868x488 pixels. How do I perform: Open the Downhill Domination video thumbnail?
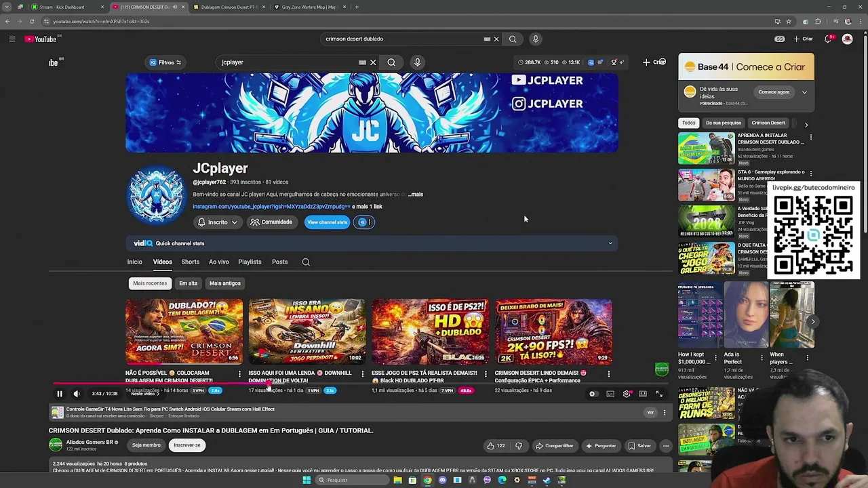pyautogui.click(x=307, y=332)
